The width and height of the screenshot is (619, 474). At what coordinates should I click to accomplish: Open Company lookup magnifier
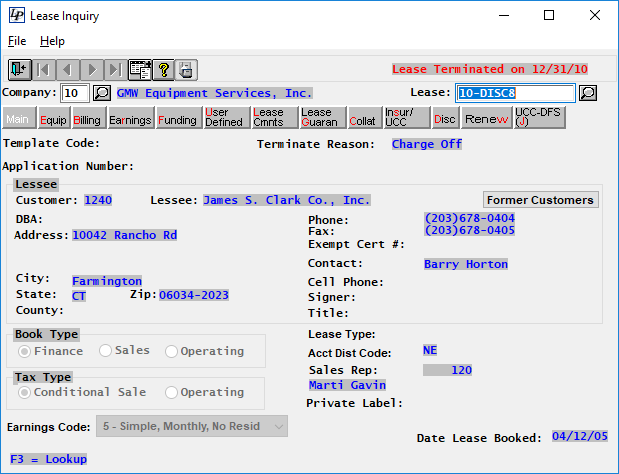[x=102, y=93]
